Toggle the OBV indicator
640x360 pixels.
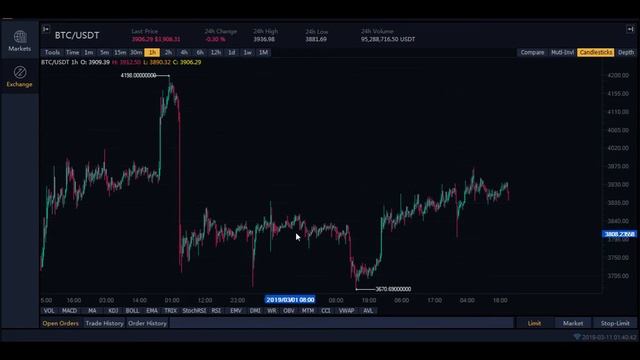(289, 311)
